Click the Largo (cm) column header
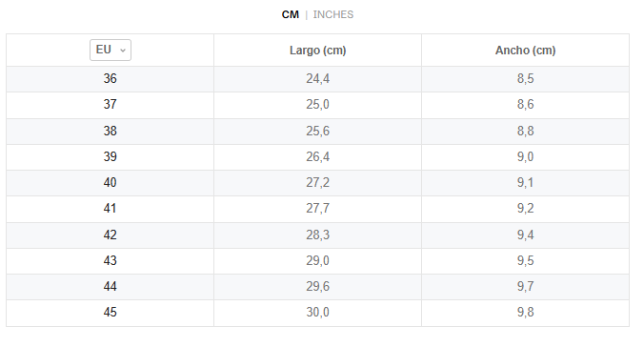 (x=317, y=51)
